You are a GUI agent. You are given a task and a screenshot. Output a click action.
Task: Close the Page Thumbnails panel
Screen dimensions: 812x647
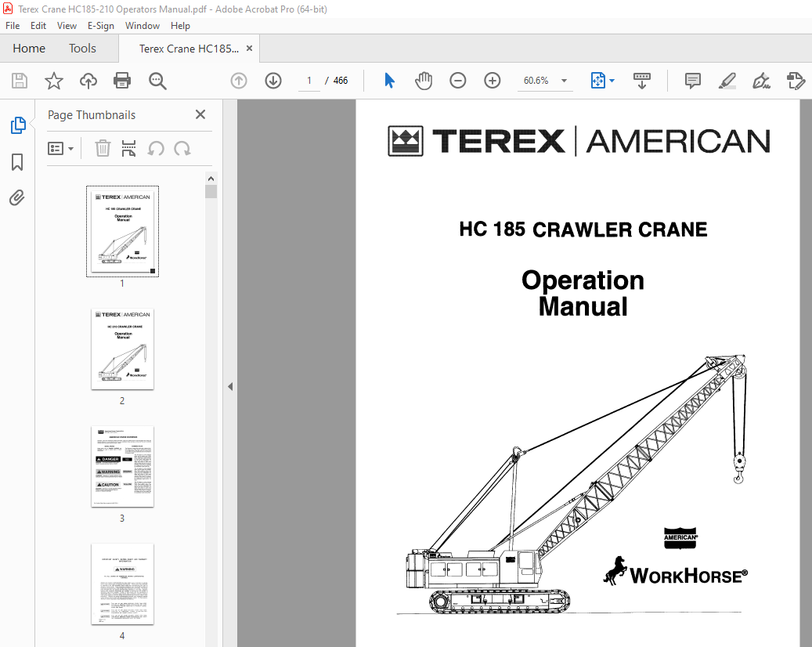200,114
